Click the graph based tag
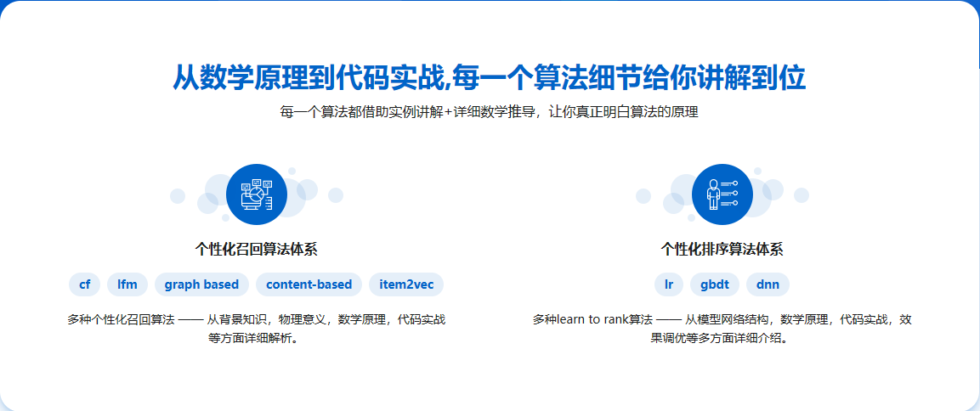 pos(202,284)
